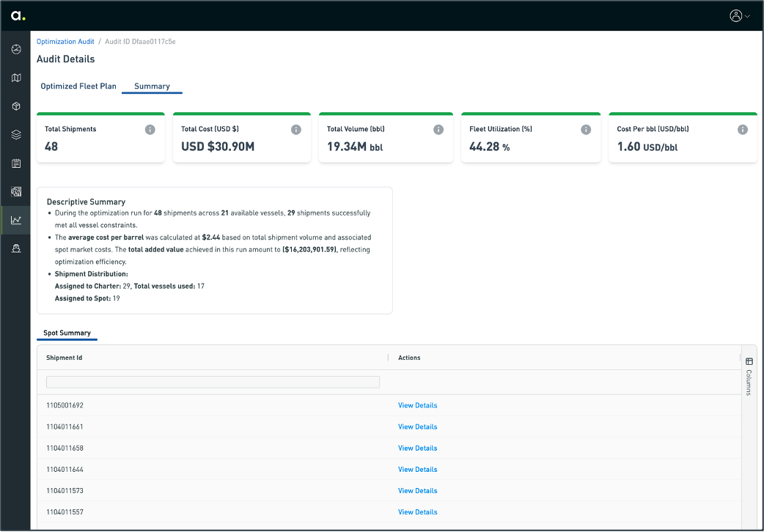The width and height of the screenshot is (764, 532).
Task: View Details for shipment 1104011644
Action: coord(418,470)
